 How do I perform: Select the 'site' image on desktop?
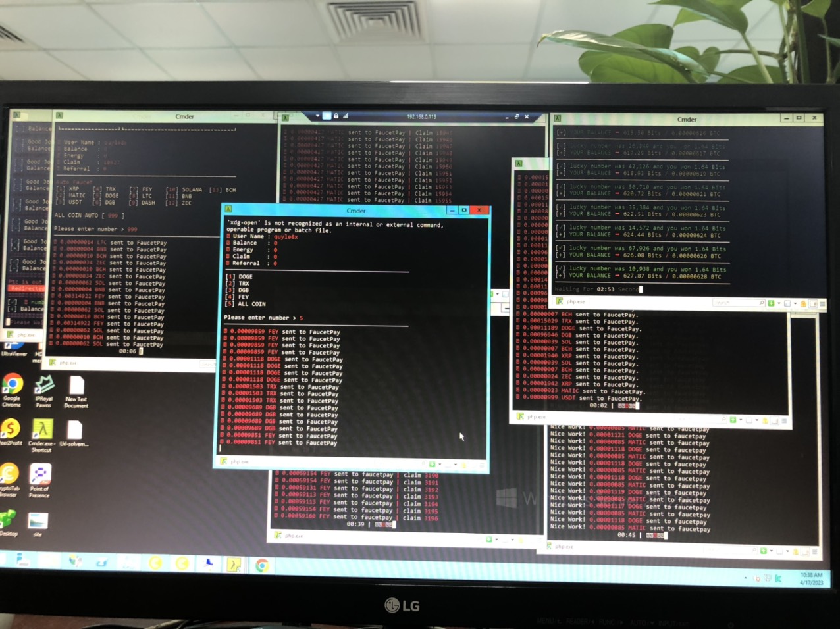tap(38, 524)
